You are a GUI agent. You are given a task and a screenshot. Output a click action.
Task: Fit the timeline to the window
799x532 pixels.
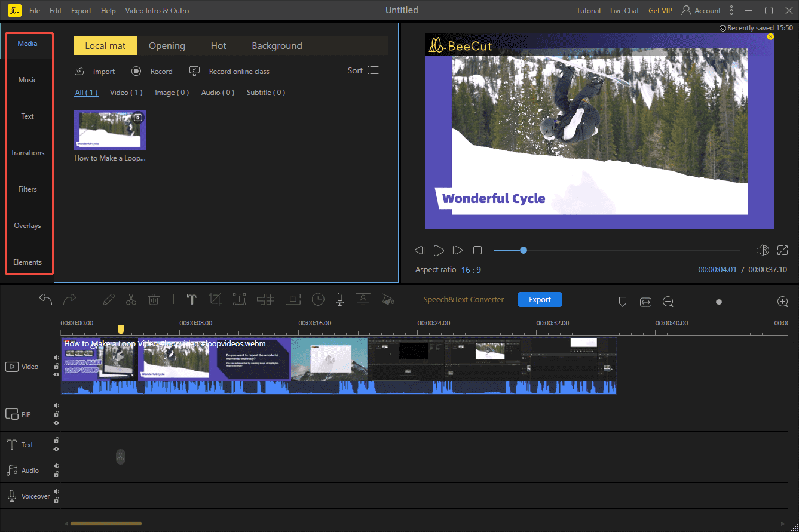coord(645,302)
